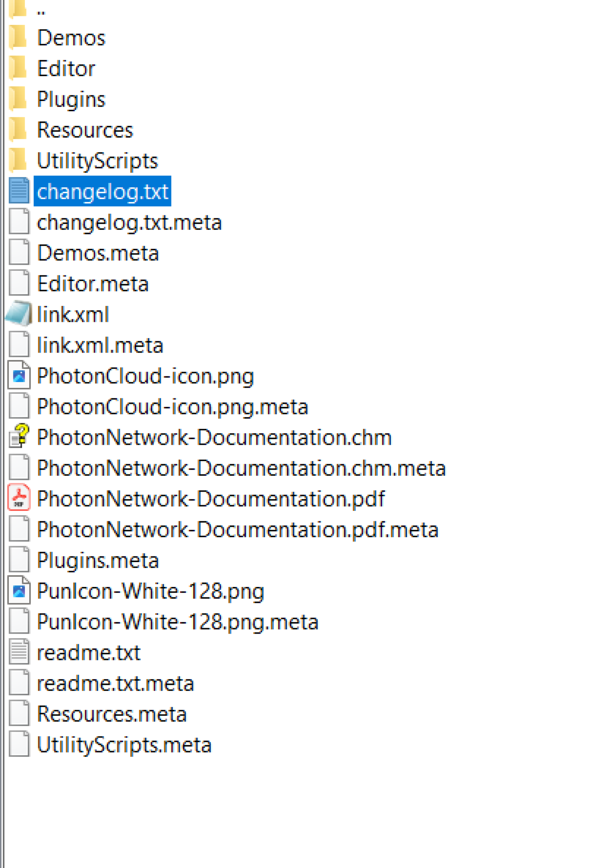Viewport: 612px width, 868px height.
Task: Click the PhotonCloud-icon.png image icon
Action: pyautogui.click(x=19, y=376)
